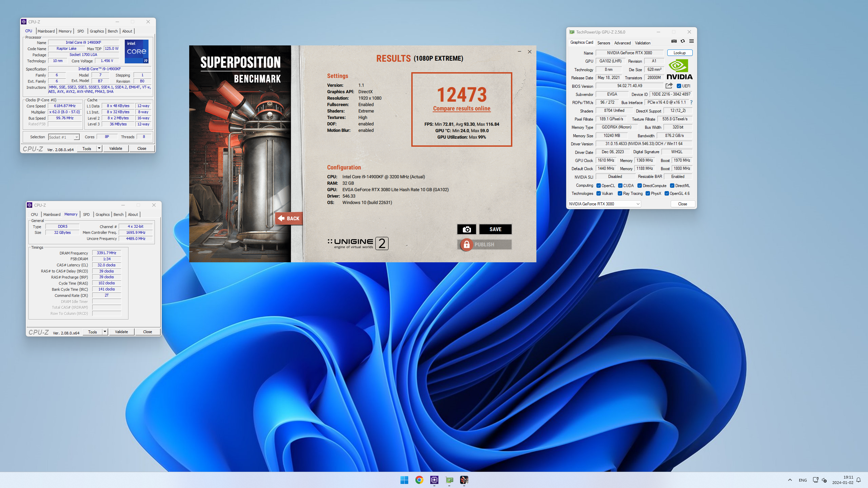Viewport: 868px width, 488px height.
Task: Switch to the GPU-Z Validation tab
Action: click(643, 43)
